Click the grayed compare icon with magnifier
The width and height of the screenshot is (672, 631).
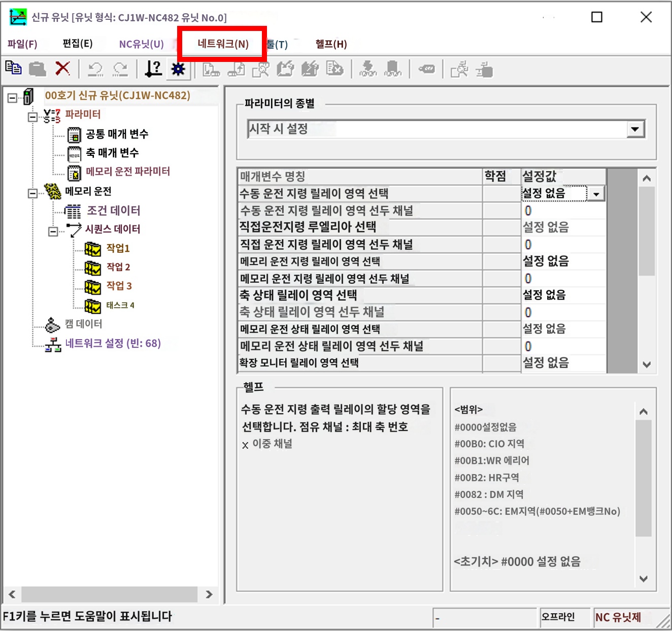pos(261,69)
